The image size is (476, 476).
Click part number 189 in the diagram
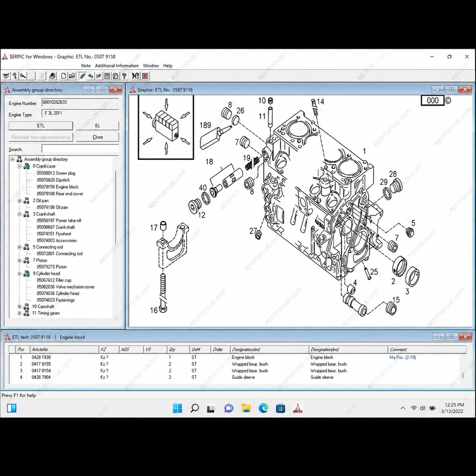[205, 125]
